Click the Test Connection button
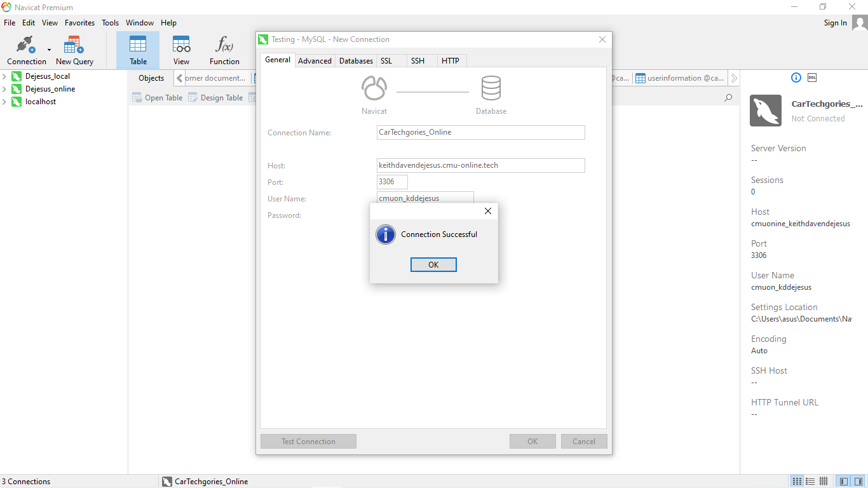This screenshot has height=488, width=868. click(308, 442)
